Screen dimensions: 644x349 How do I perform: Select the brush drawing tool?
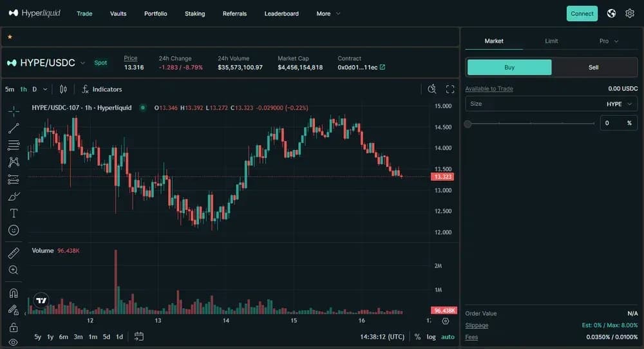pos(14,196)
